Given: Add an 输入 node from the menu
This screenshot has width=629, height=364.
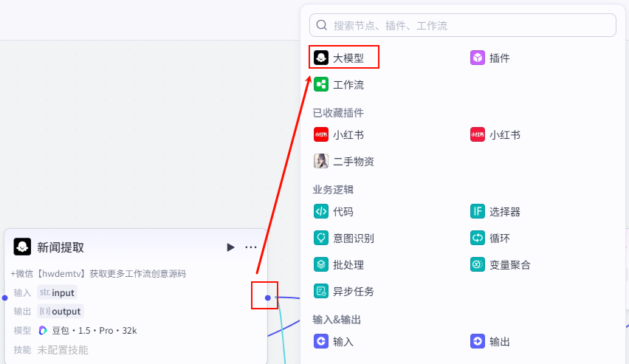Looking at the screenshot, I should [x=343, y=342].
